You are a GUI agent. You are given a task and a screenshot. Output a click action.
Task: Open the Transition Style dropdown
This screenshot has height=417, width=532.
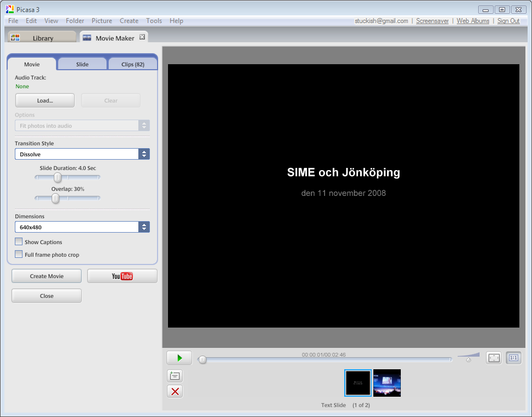pyautogui.click(x=82, y=154)
